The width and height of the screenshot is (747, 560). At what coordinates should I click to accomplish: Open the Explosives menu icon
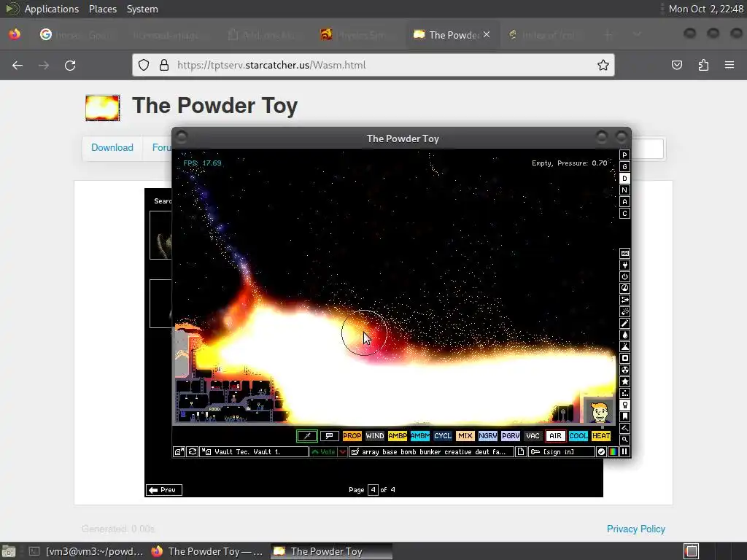624,311
